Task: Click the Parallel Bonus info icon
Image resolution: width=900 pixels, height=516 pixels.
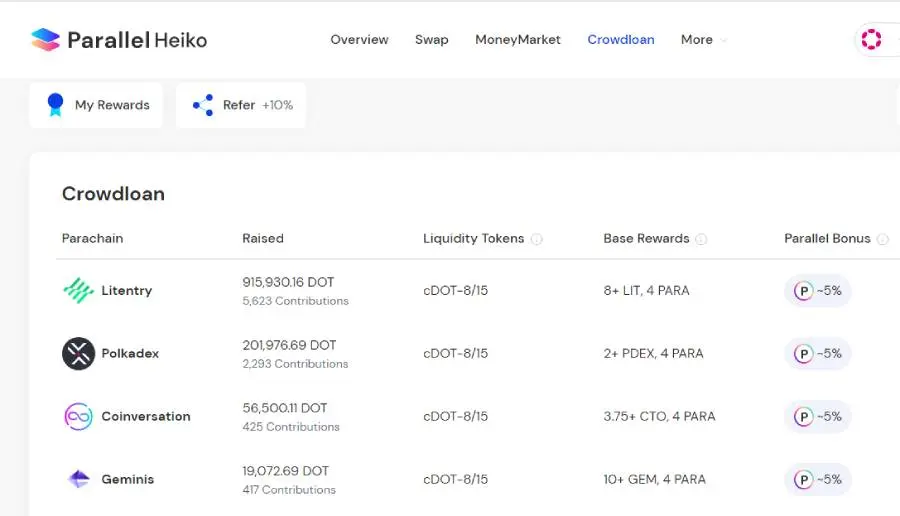Action: click(883, 239)
